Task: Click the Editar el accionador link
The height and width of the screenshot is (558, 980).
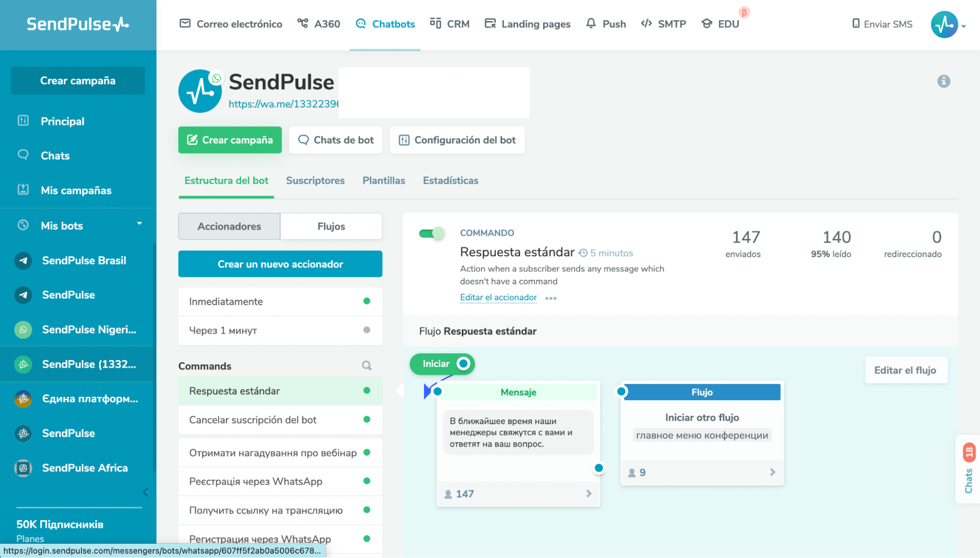Action: click(x=498, y=298)
